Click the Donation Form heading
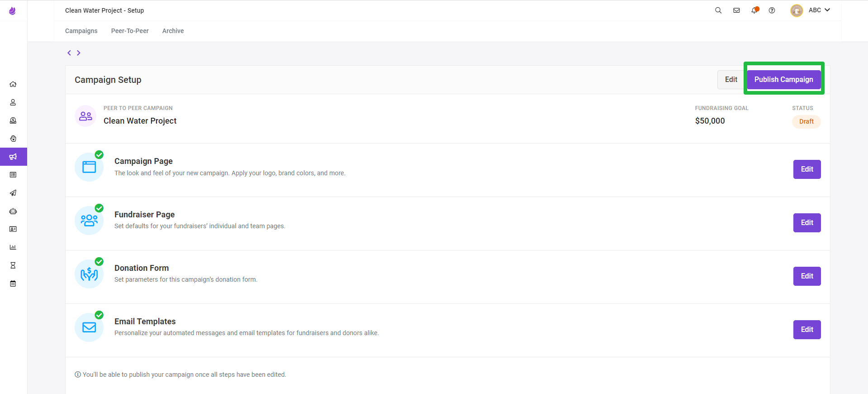Image resolution: width=868 pixels, height=394 pixels. [142, 268]
